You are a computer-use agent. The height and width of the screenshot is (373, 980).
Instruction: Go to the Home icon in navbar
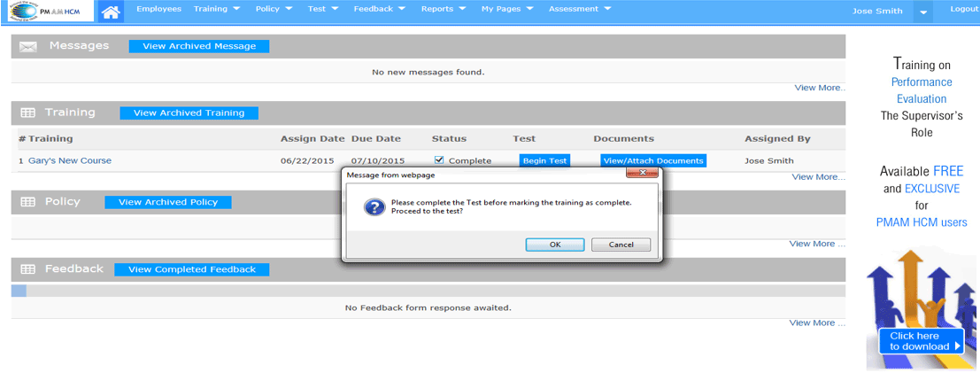point(111,12)
